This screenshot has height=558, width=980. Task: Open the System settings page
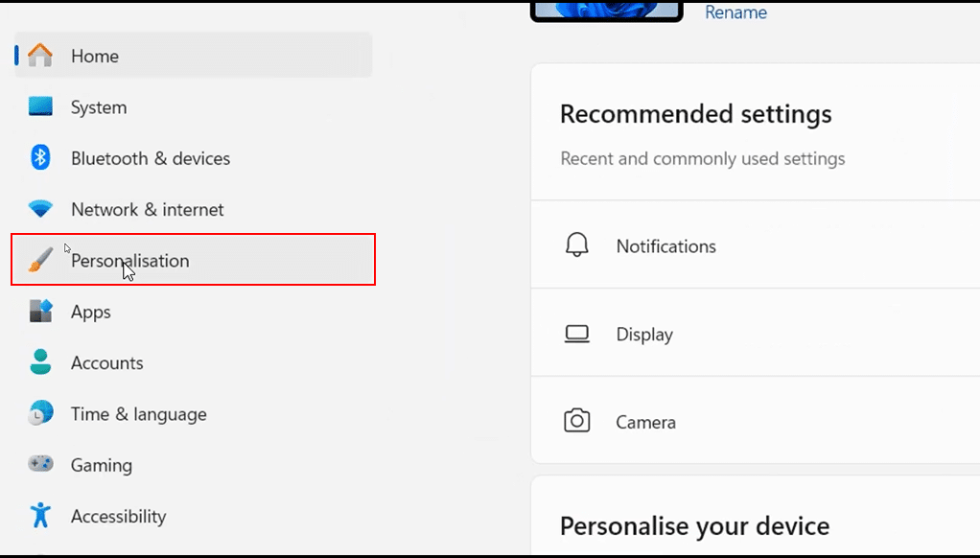99,106
